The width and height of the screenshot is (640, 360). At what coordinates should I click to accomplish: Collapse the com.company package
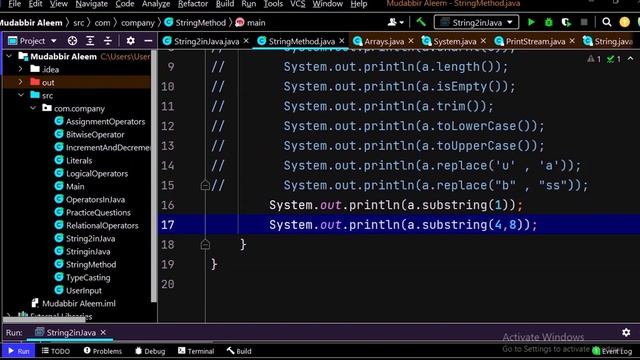click(33, 108)
